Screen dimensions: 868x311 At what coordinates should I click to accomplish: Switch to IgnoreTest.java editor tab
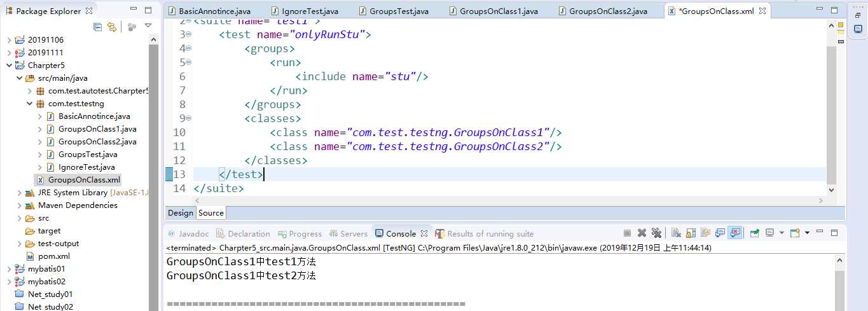304,11
